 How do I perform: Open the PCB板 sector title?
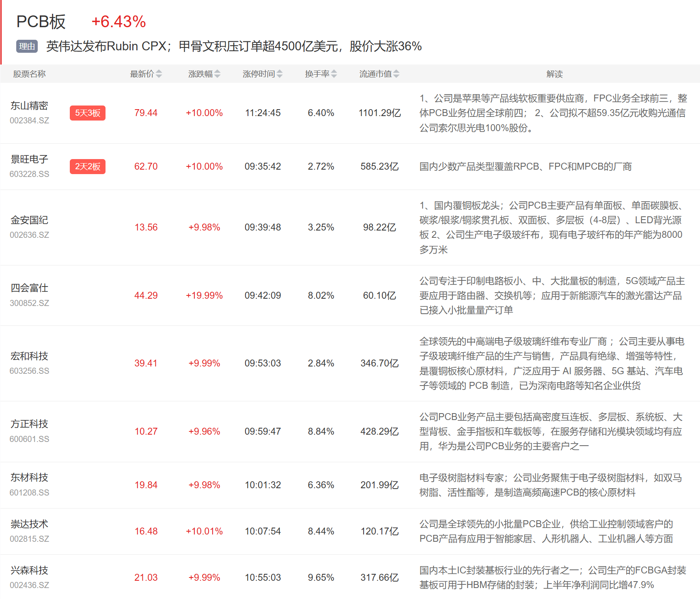(41, 22)
